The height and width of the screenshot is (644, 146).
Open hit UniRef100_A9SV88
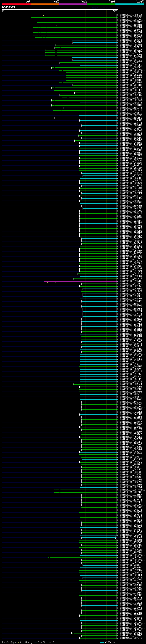(x=131, y=281)
